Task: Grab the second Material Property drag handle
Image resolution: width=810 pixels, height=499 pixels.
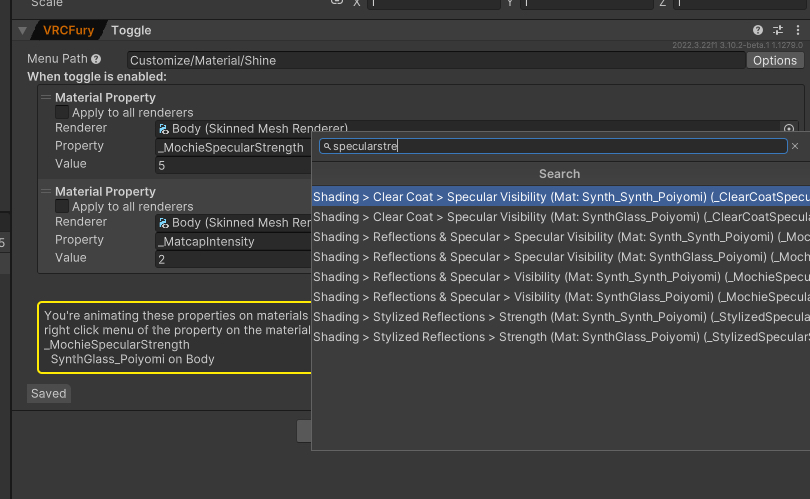Action: point(46,192)
